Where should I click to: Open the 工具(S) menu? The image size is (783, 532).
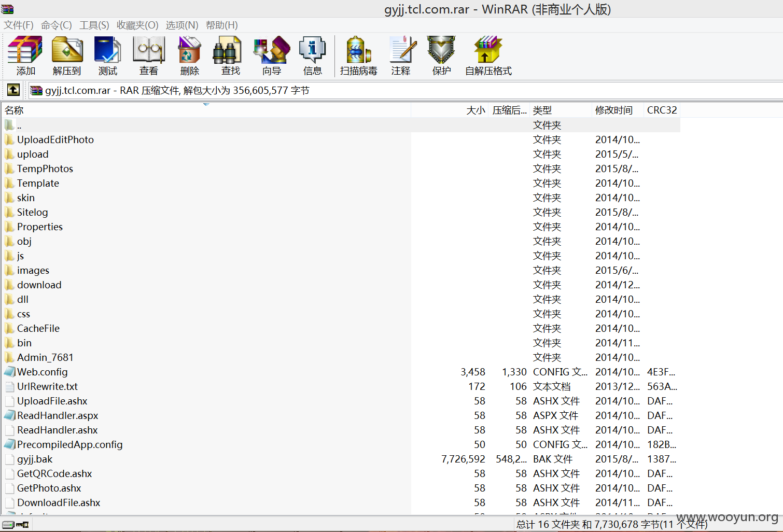94,25
